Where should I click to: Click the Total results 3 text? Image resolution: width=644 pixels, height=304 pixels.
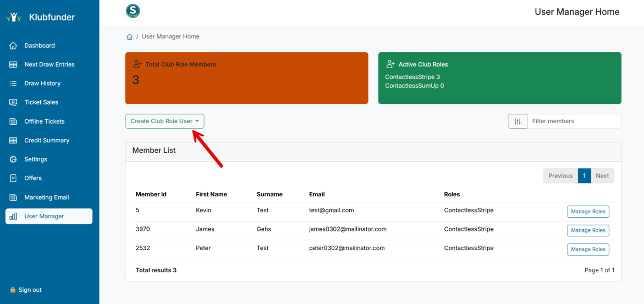(156, 270)
